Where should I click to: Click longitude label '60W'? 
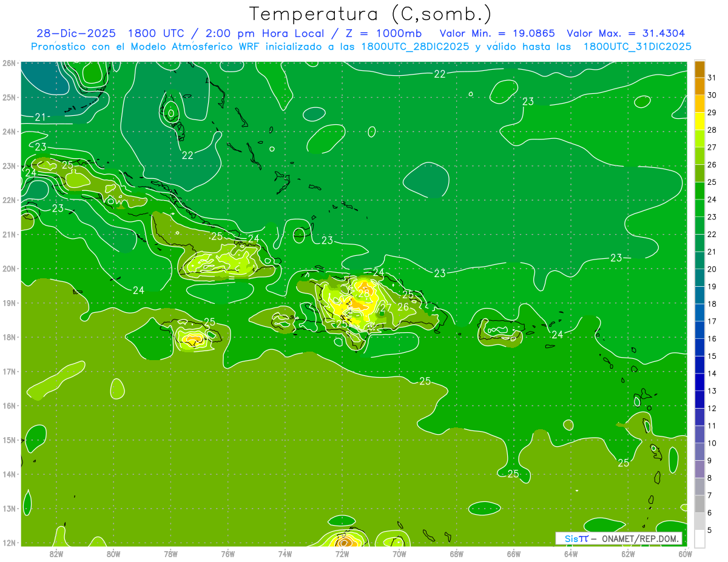click(x=685, y=554)
